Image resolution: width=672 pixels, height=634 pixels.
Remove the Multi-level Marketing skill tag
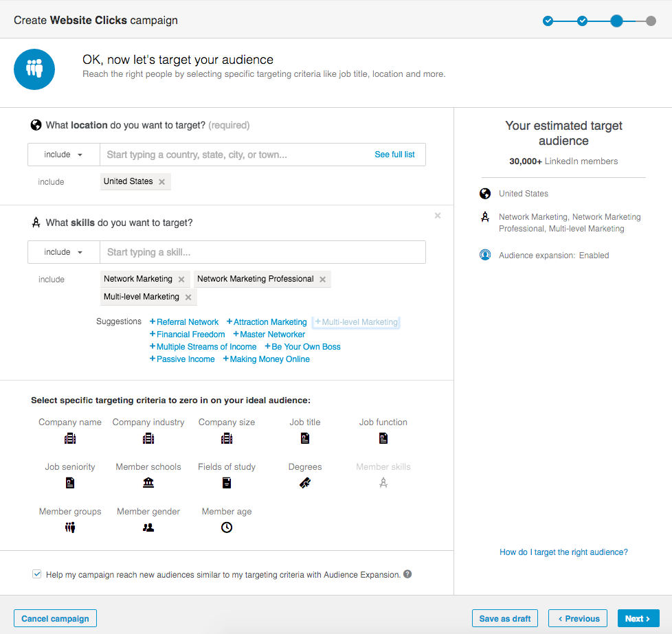point(188,297)
